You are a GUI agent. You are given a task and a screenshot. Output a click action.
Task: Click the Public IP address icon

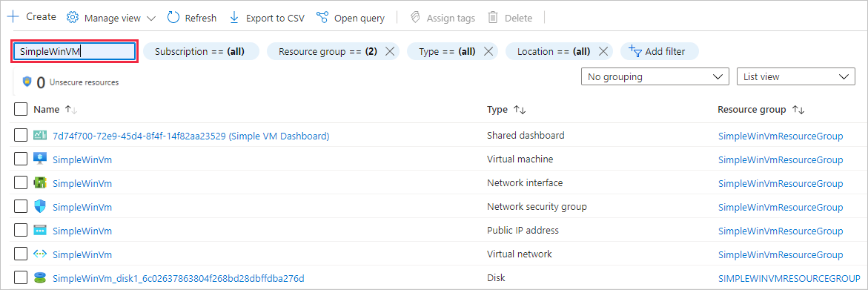click(x=41, y=230)
